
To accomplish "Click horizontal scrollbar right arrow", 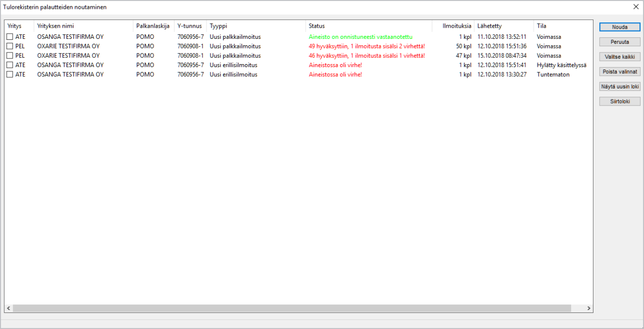I will click(589, 309).
